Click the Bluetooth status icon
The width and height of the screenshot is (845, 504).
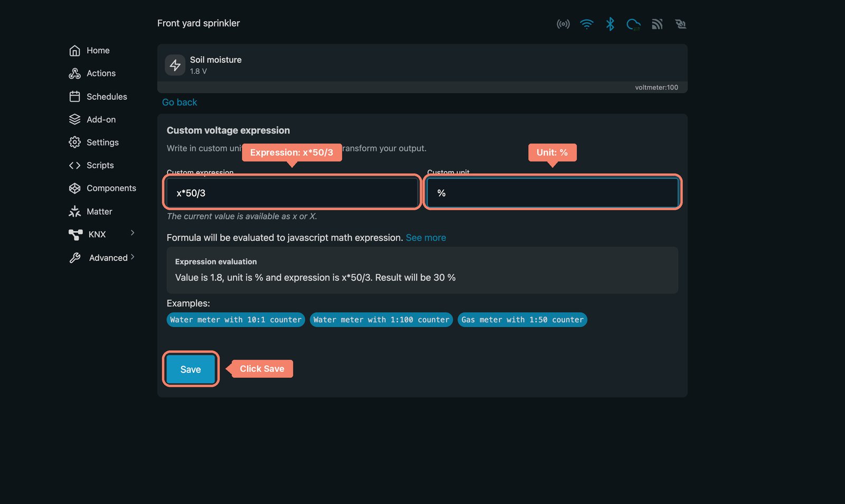610,24
